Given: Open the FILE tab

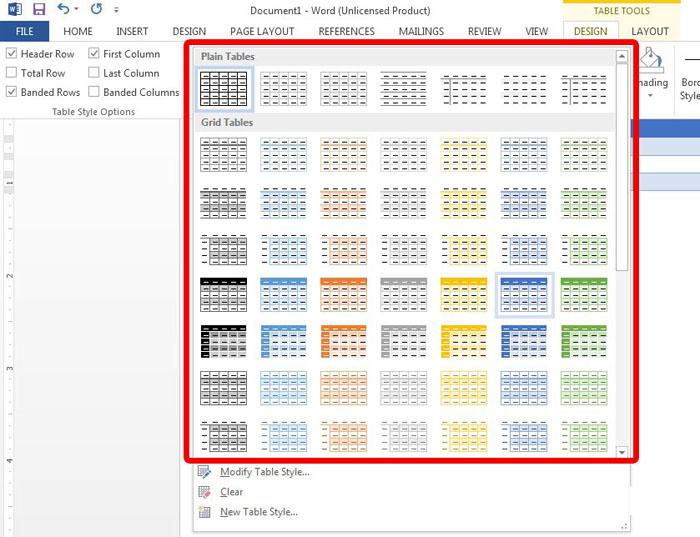Looking at the screenshot, I should coord(25,31).
